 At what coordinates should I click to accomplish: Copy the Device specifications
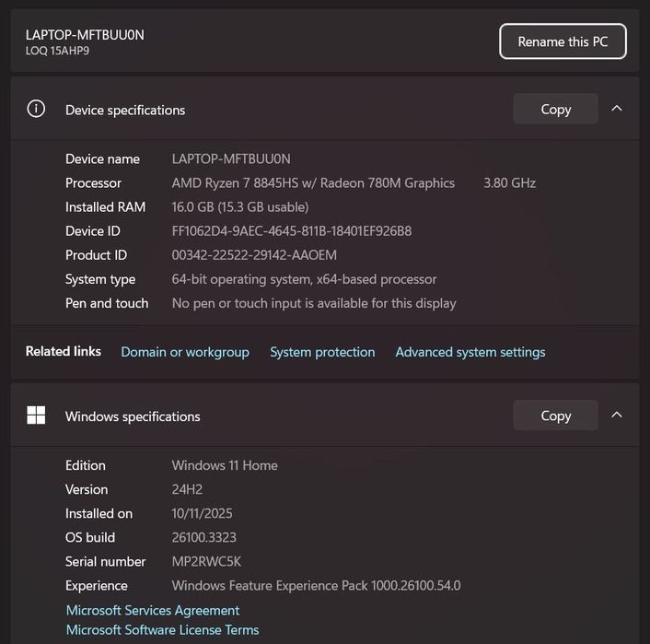pos(555,109)
